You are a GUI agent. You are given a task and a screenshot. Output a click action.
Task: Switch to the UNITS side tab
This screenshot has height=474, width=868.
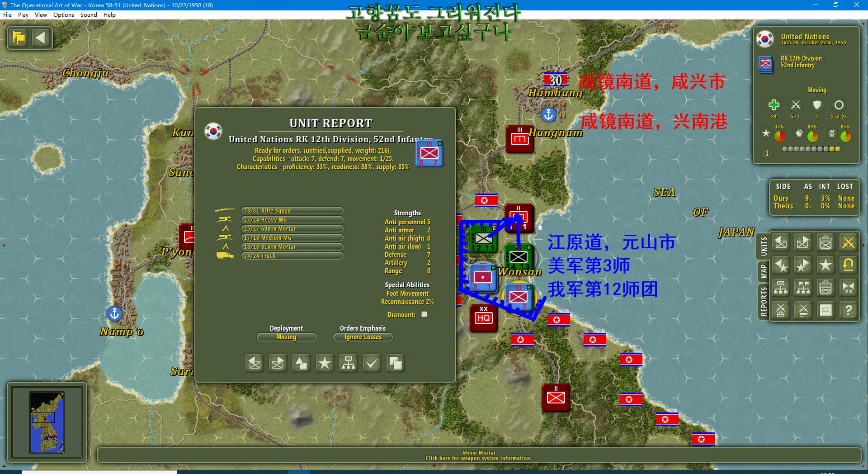(x=764, y=246)
